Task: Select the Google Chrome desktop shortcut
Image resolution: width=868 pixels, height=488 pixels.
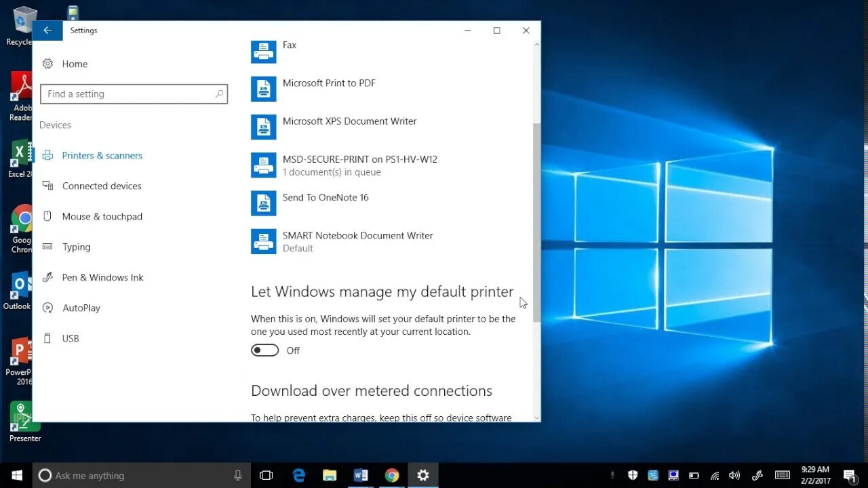Action: (21, 229)
